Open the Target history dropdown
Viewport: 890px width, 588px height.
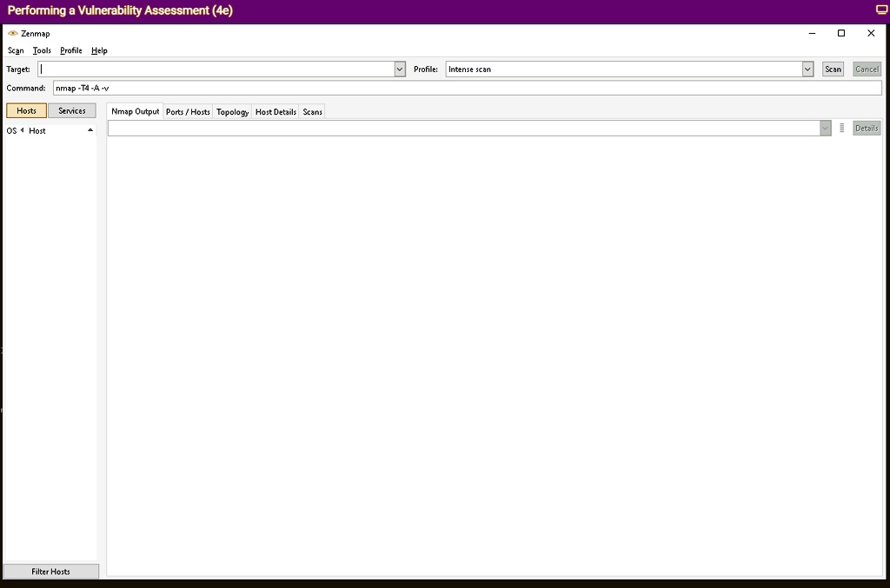pos(399,69)
